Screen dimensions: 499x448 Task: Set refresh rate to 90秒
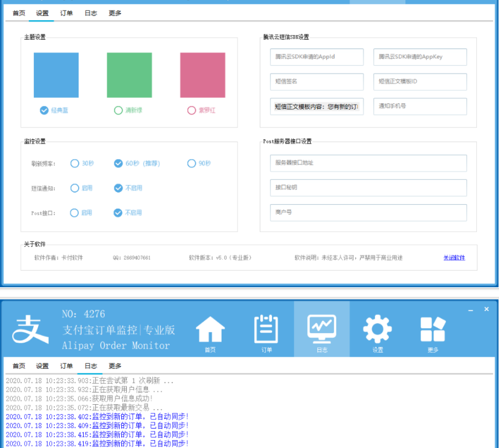pyautogui.click(x=199, y=163)
